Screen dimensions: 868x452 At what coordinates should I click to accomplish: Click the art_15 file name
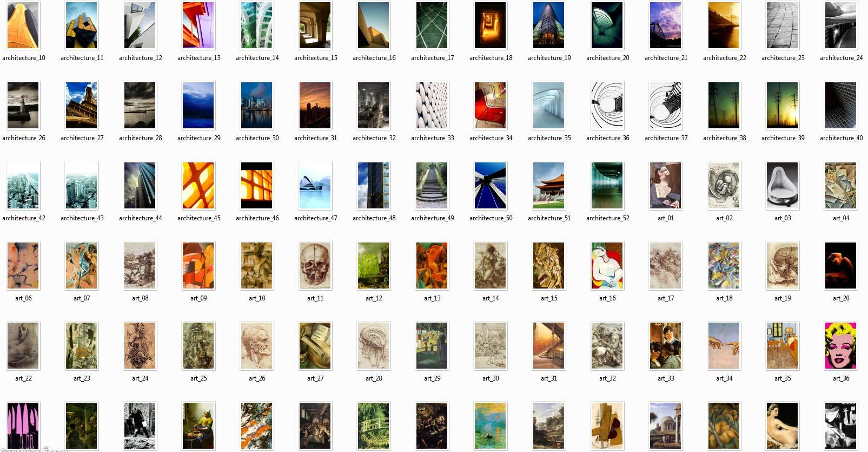549,298
